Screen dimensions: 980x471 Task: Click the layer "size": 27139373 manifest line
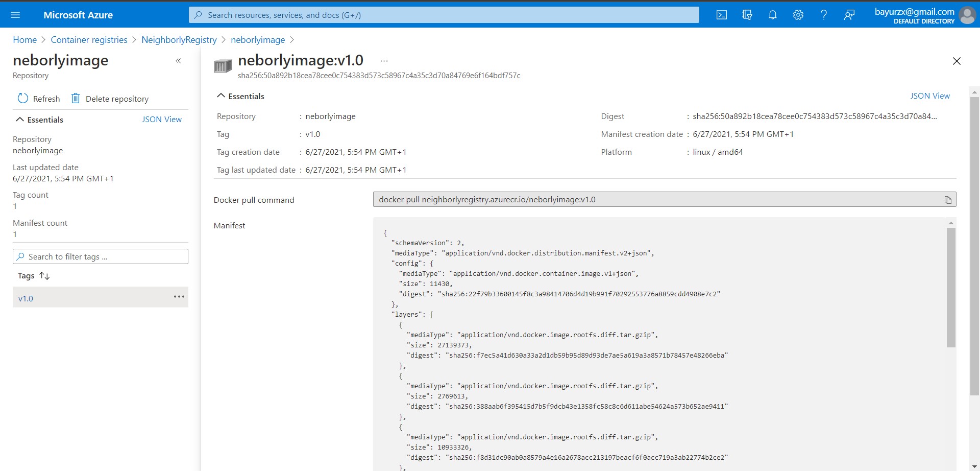click(x=439, y=345)
